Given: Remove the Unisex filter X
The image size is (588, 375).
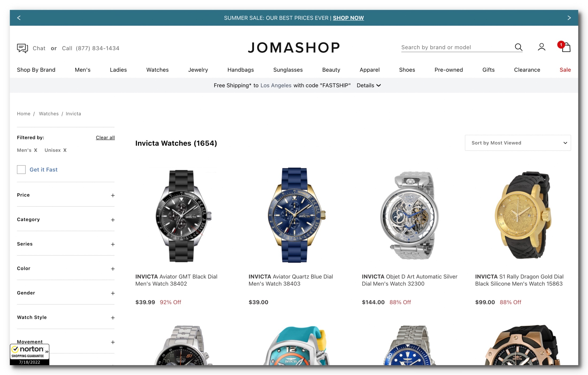Looking at the screenshot, I should [x=65, y=150].
